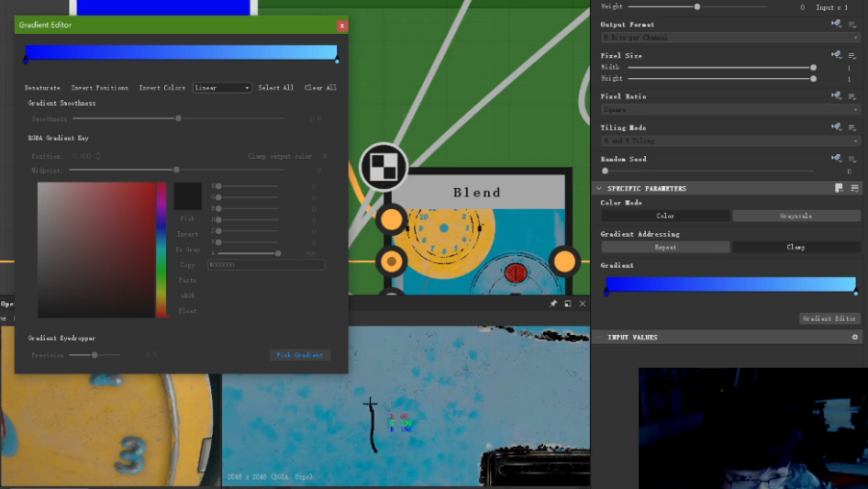
Task: Open the Pixel Ratio Square dropdown
Action: (x=730, y=110)
